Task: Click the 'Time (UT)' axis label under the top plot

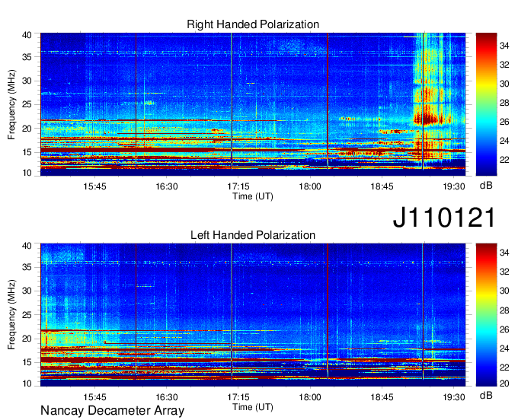Action: tap(253, 196)
